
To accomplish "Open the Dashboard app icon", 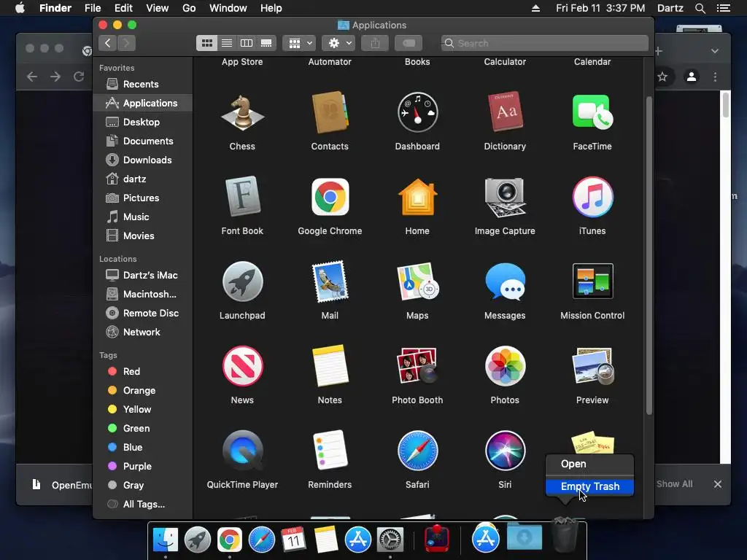I will pos(417,113).
